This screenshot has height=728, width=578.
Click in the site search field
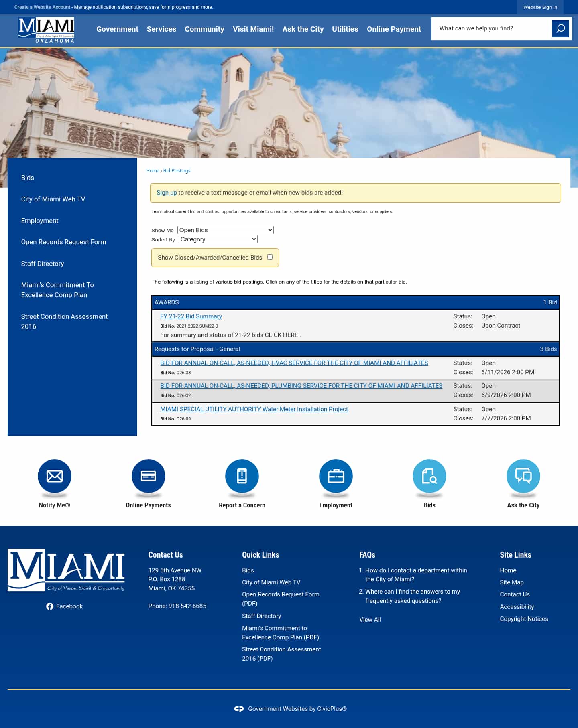pyautogui.click(x=492, y=28)
